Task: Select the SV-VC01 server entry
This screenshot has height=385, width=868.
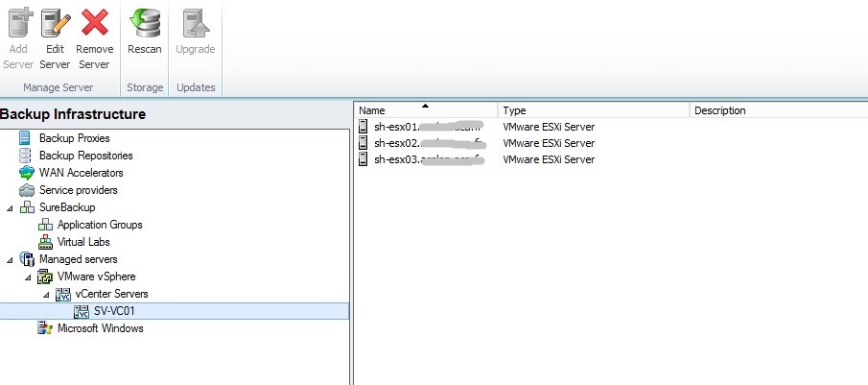Action: (114, 311)
